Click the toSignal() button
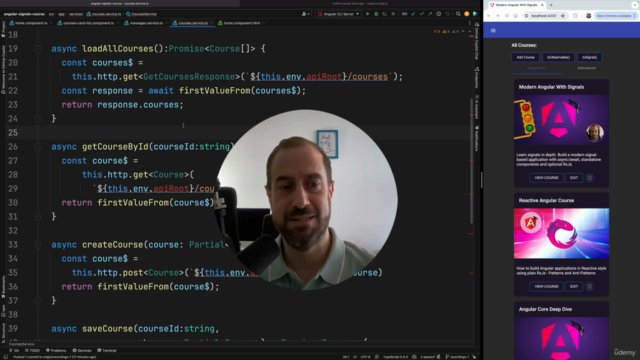Viewport: 640px width, 360px height. [x=589, y=57]
